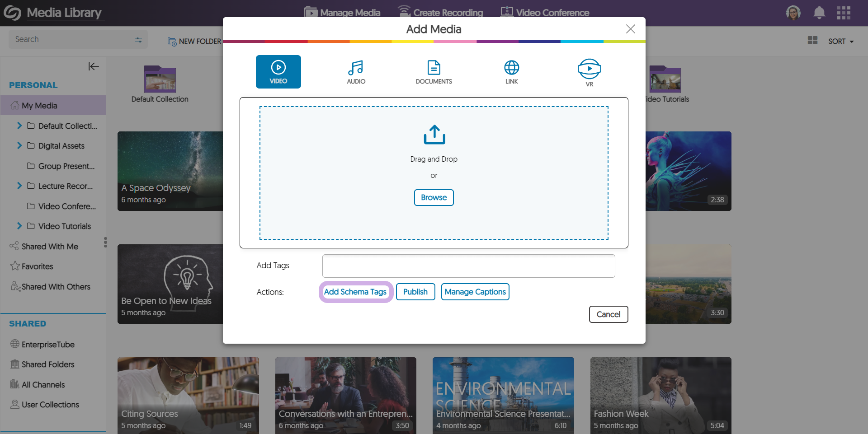868x434 pixels.
Task: Select the Audio media type icon
Action: [356, 72]
